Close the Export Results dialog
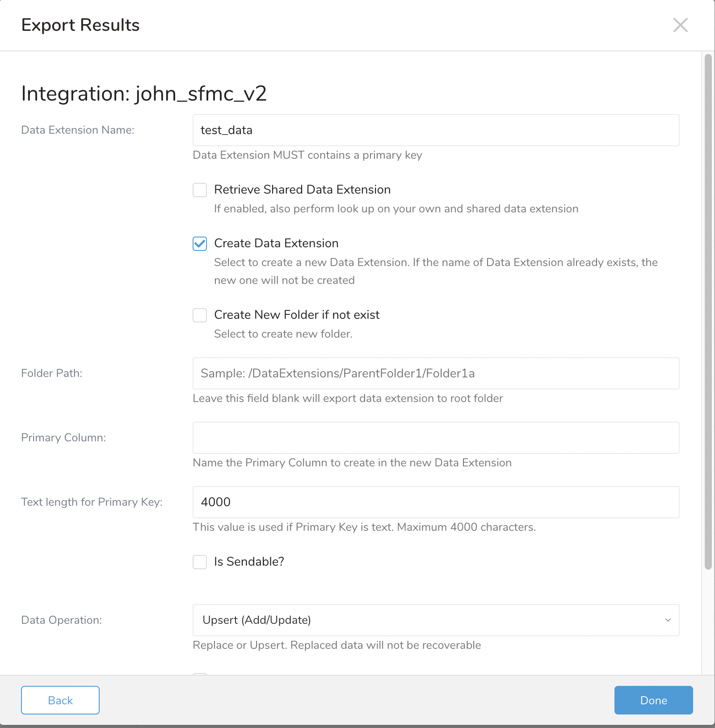This screenshot has height=728, width=715. click(680, 25)
